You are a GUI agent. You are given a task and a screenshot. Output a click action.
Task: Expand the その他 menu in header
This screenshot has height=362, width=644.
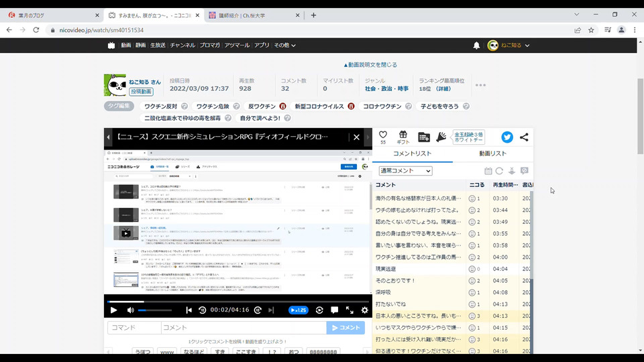[x=284, y=46]
